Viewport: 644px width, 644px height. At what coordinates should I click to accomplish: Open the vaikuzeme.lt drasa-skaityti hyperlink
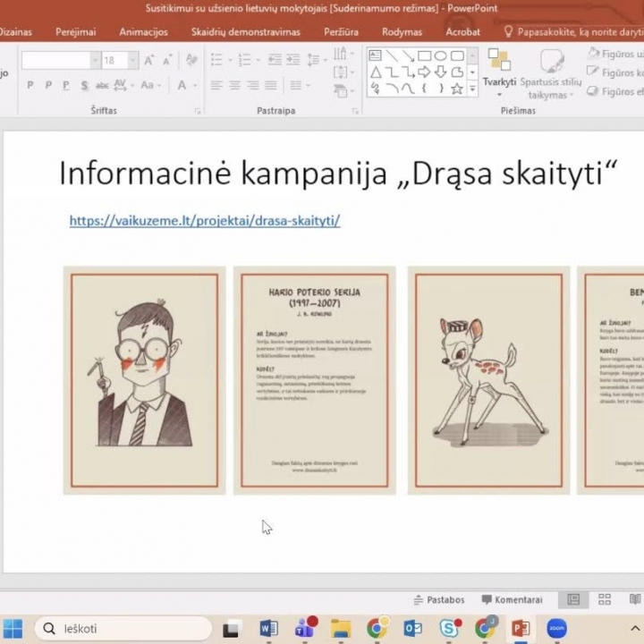[x=205, y=220]
